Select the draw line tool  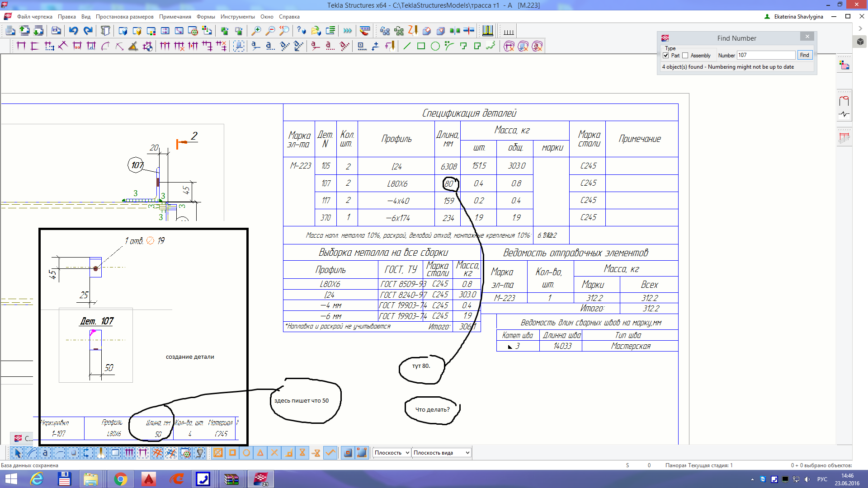407,46
